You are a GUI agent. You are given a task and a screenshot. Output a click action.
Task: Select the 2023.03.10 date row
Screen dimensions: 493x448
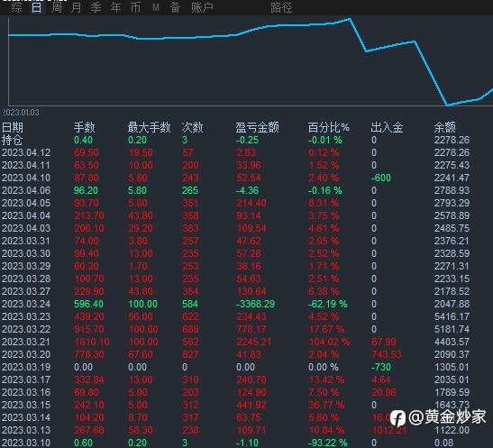[x=26, y=443]
